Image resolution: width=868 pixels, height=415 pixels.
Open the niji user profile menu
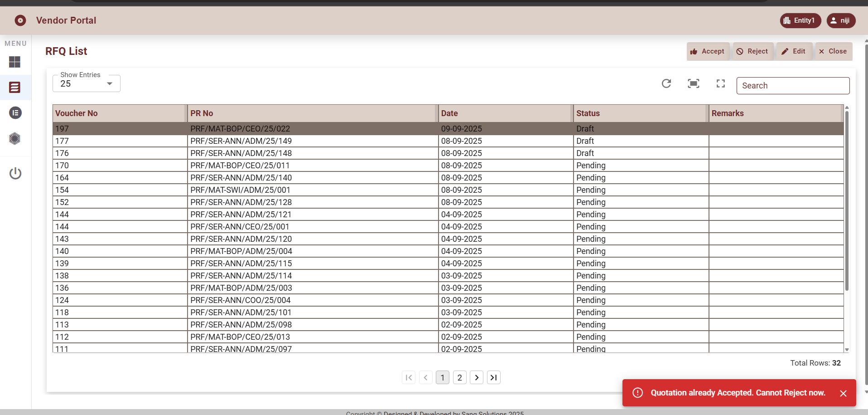[840, 20]
